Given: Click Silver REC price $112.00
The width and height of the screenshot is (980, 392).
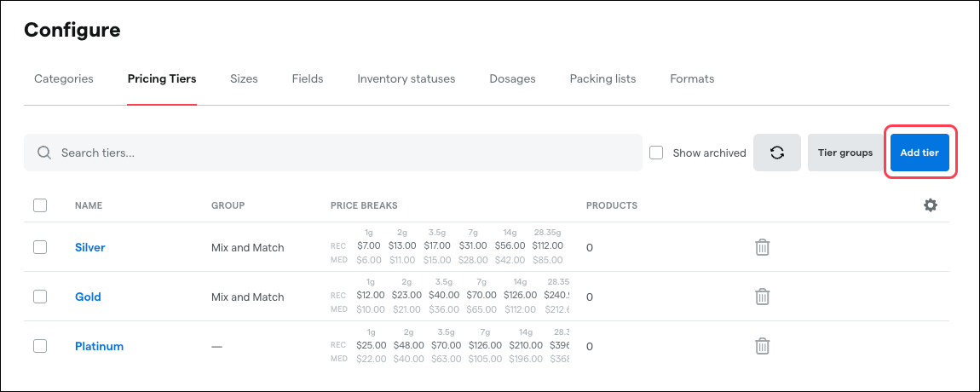Looking at the screenshot, I should tap(547, 245).
